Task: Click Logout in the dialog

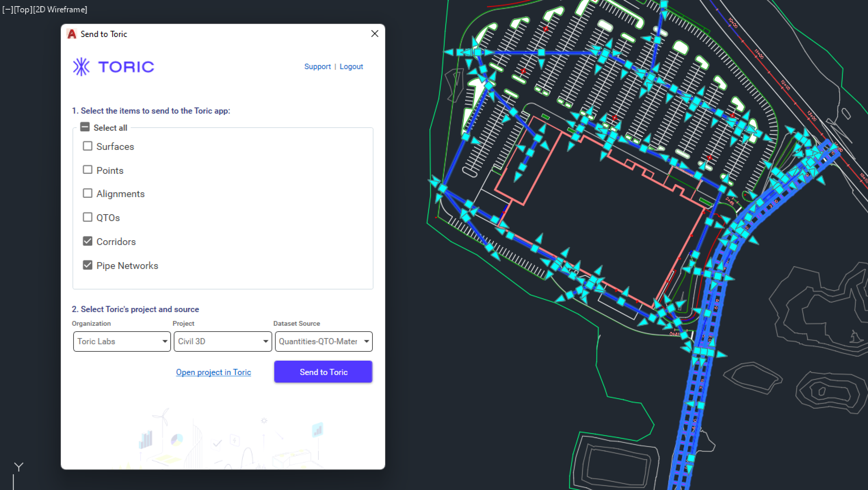Action: coord(351,66)
